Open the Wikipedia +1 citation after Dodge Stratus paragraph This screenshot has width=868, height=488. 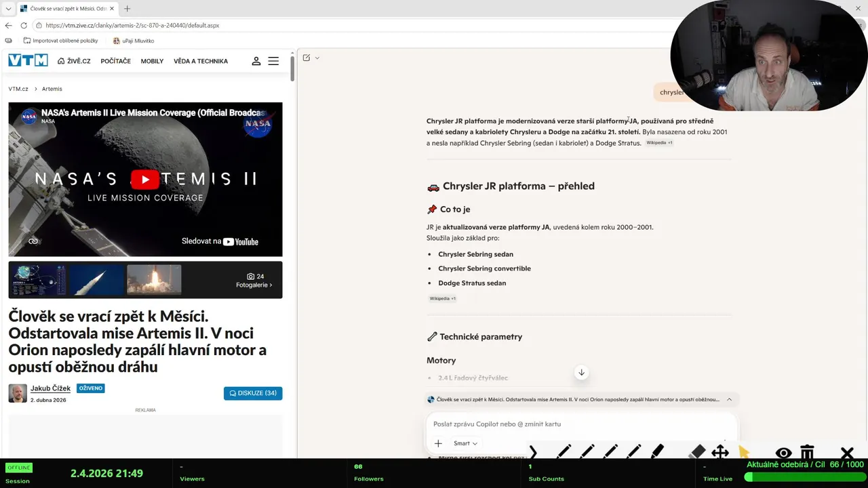tap(659, 143)
